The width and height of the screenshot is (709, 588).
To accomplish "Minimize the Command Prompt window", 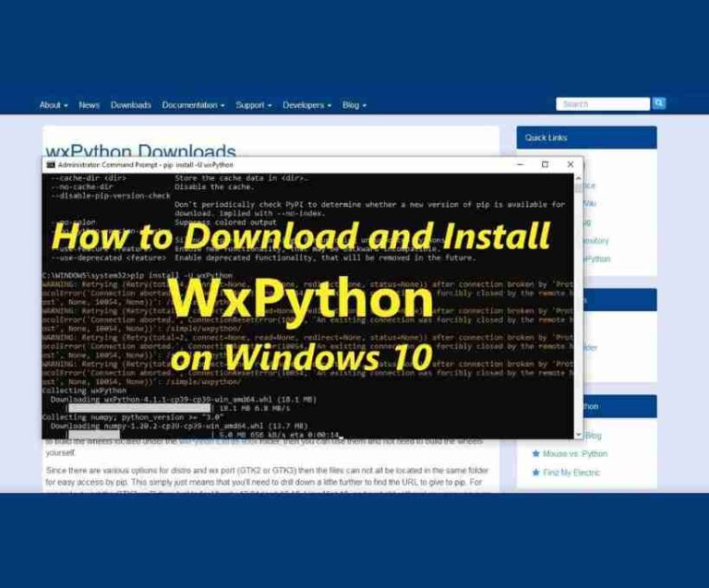I will pos(520,164).
